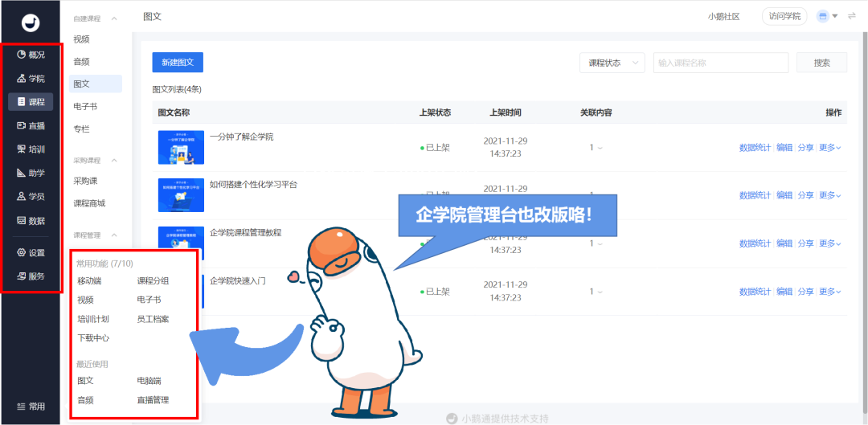The width and height of the screenshot is (868, 425).
Task: Go to 培训 training in sidebar
Action: 31,149
